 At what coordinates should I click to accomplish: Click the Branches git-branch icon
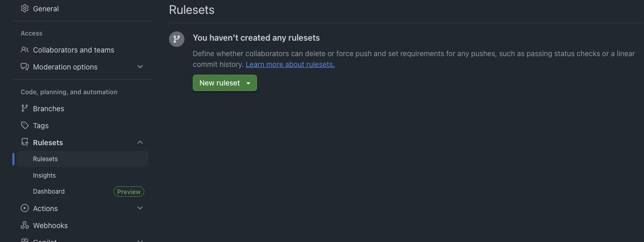click(x=25, y=109)
